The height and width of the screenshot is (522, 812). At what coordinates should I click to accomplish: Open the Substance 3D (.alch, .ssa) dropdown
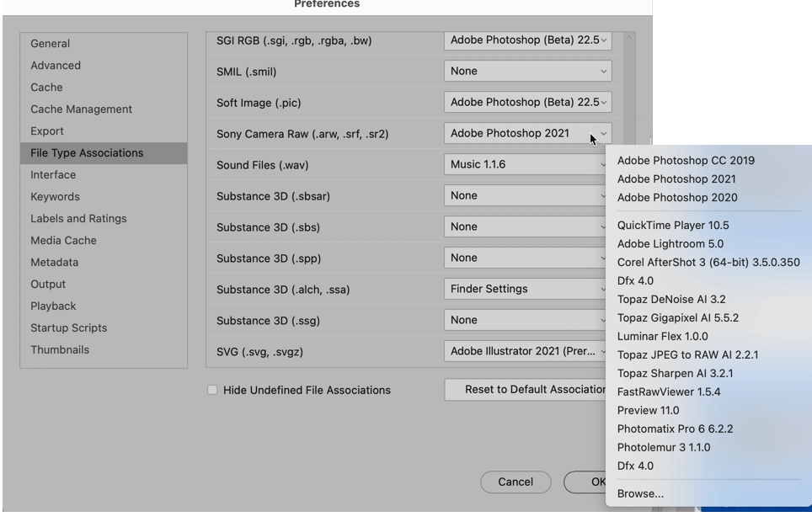pos(524,289)
